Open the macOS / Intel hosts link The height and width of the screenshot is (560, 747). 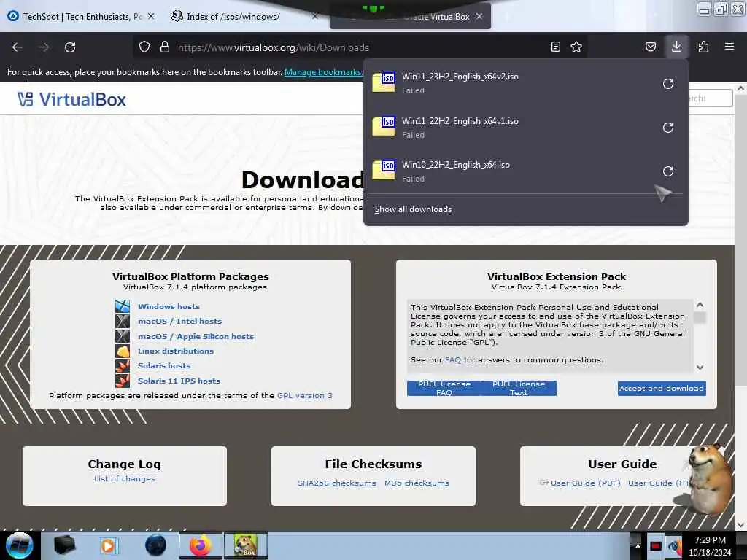click(x=180, y=321)
